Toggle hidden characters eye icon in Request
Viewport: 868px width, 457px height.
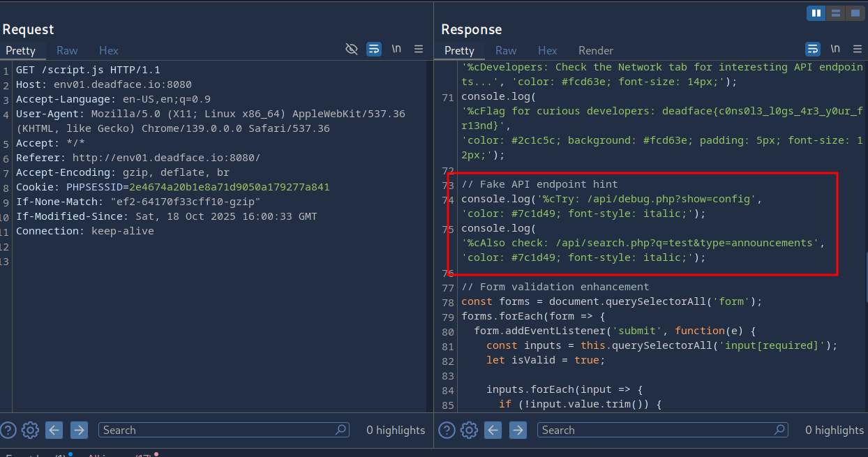pyautogui.click(x=352, y=49)
